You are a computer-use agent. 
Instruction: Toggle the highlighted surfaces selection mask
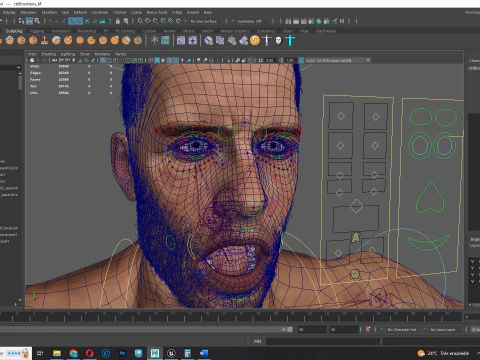tap(79, 21)
